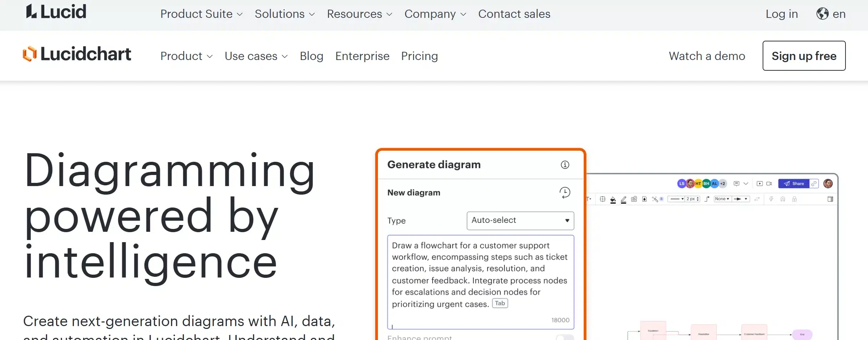This screenshot has height=340, width=868.
Task: Open the Enterprise page
Action: click(x=362, y=56)
